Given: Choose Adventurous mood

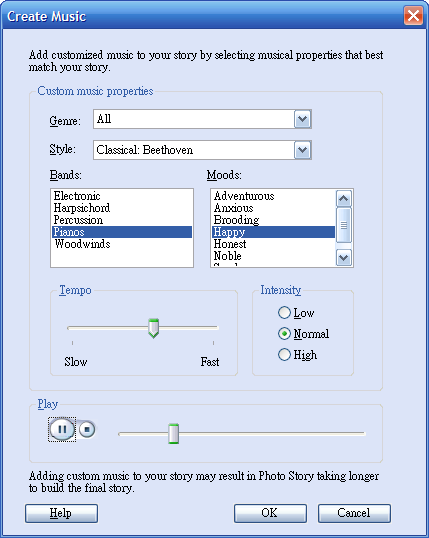Looking at the screenshot, I should (x=274, y=196).
